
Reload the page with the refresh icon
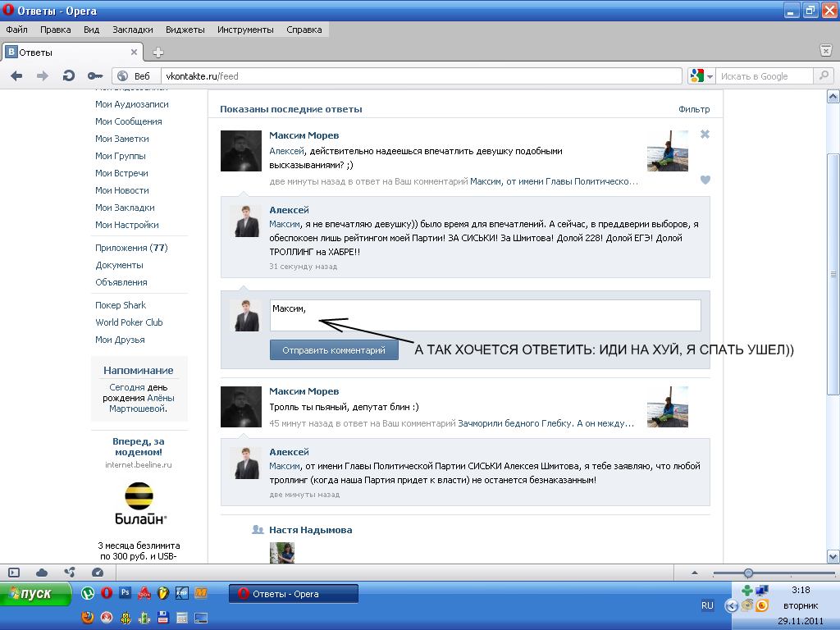(69, 76)
